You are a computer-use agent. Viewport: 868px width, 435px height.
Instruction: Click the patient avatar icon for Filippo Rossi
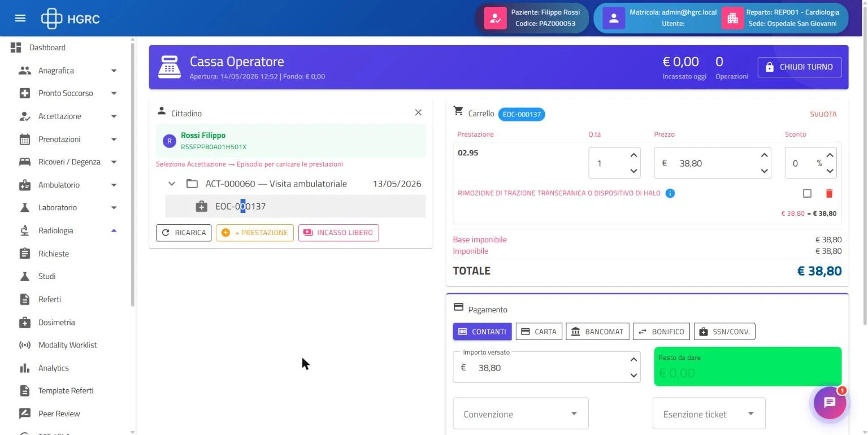(495, 18)
